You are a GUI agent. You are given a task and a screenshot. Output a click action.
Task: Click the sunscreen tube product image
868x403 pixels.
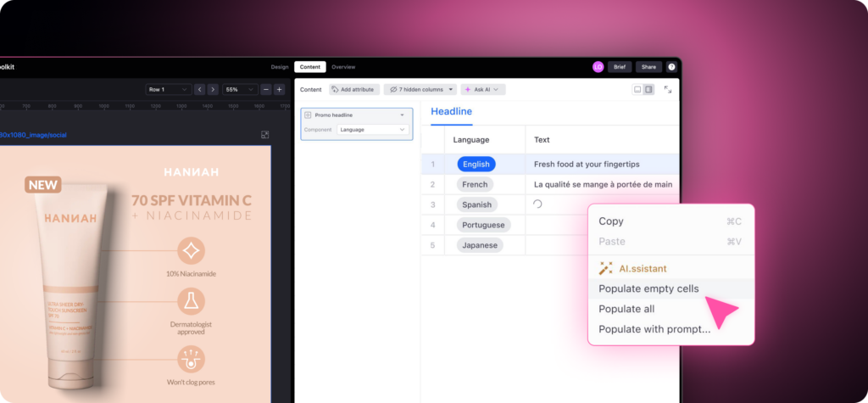pos(73,287)
